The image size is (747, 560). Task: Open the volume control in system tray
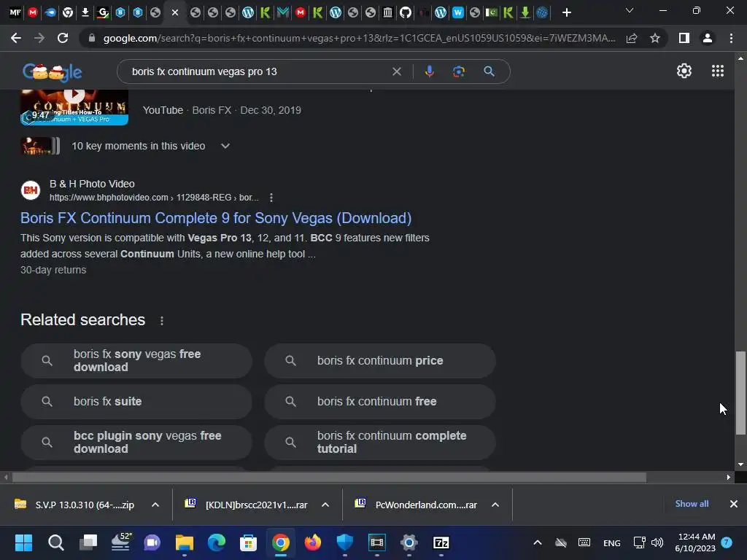pos(657,542)
